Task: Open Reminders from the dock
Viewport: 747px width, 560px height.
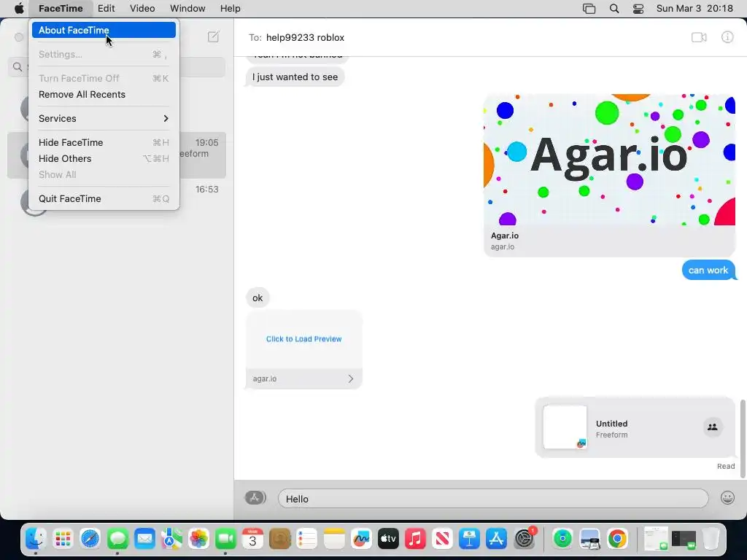Action: [307, 539]
